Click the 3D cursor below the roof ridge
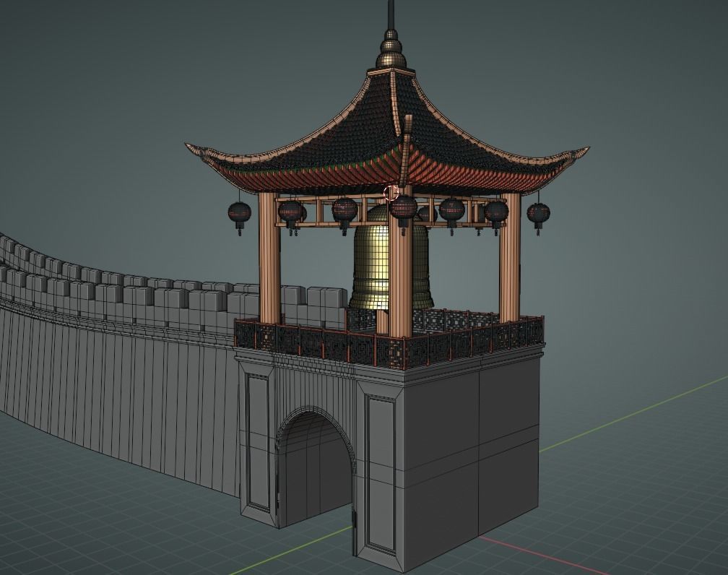 392,193
